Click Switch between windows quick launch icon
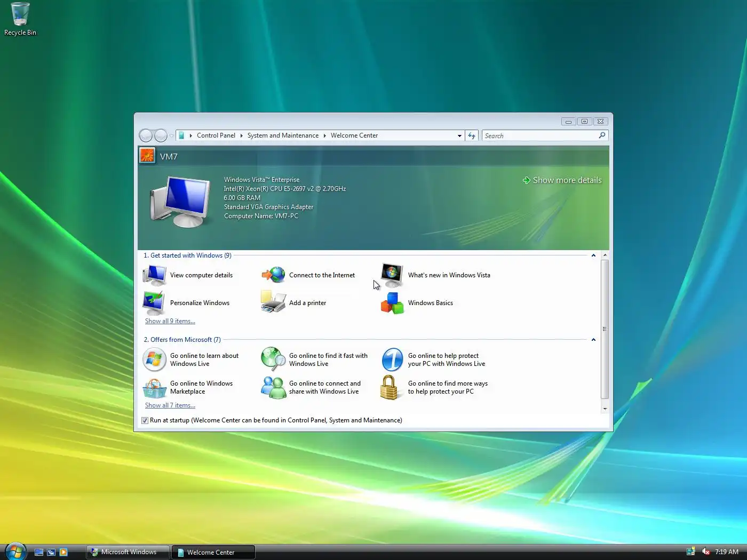Screen dimensions: 747x560 (51, 553)
